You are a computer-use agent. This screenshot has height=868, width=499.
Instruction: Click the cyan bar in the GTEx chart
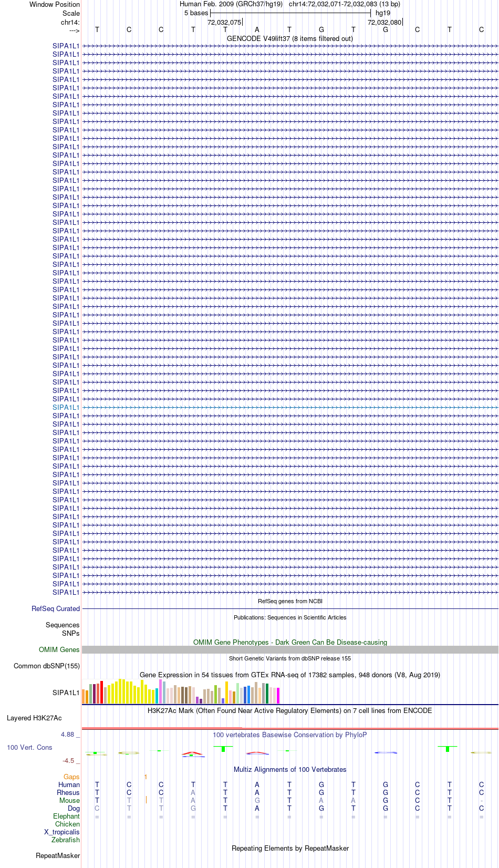[157, 696]
